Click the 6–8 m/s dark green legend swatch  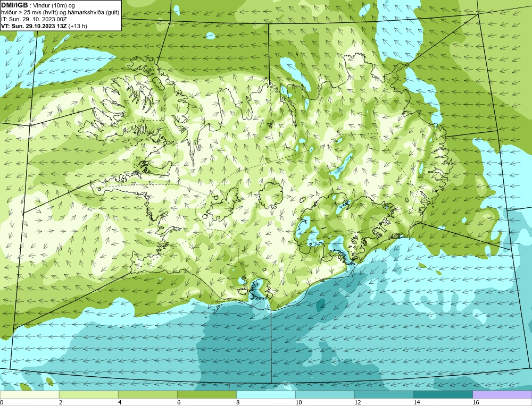click(206, 395)
